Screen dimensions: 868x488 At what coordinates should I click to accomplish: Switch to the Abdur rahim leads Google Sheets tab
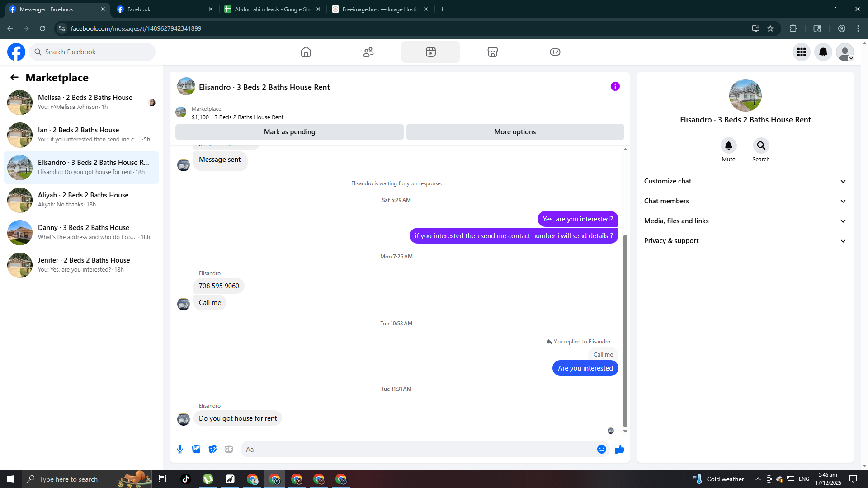pos(272,9)
